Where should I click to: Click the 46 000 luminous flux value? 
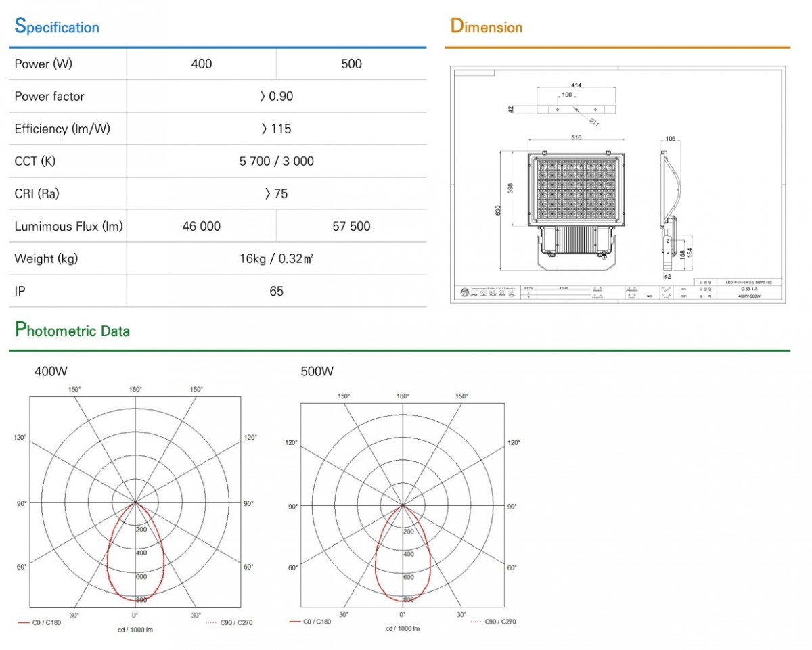click(x=202, y=227)
